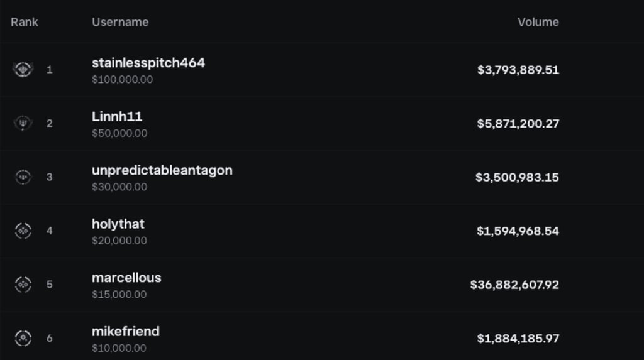Click the rank 1 badge icon
The image size is (644, 360).
pos(23,70)
